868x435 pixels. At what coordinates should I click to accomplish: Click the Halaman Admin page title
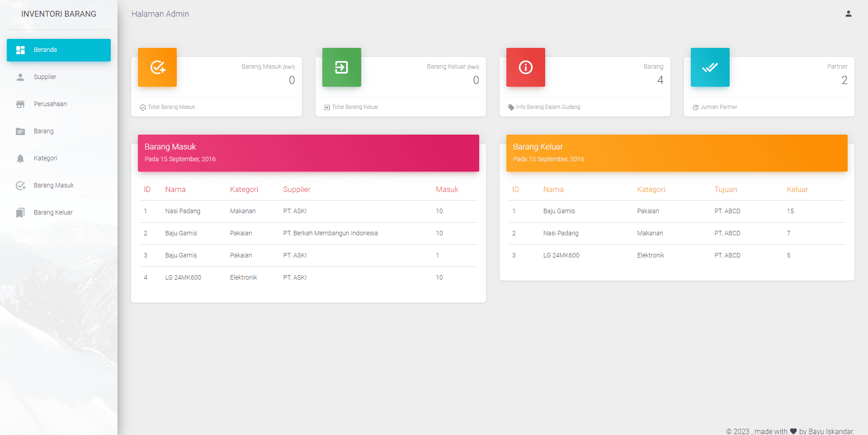(160, 14)
